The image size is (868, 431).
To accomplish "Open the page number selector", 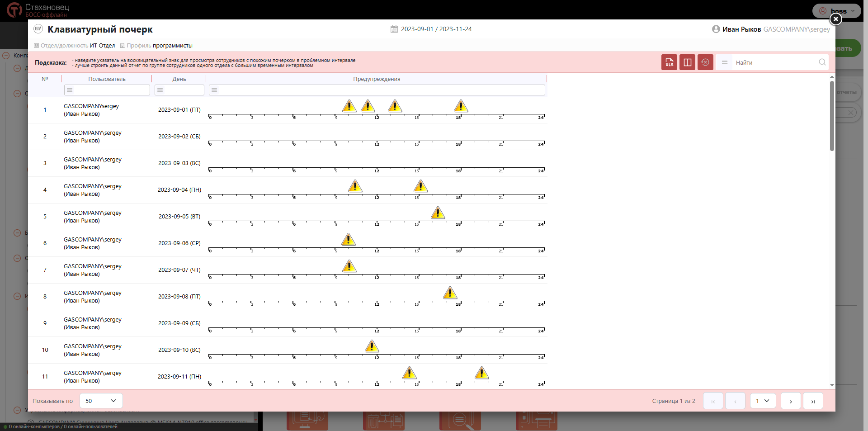I will [763, 401].
